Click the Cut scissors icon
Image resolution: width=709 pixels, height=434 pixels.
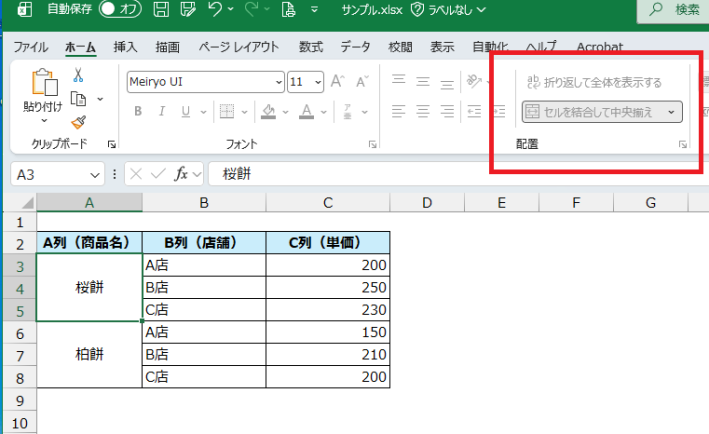click(x=78, y=76)
